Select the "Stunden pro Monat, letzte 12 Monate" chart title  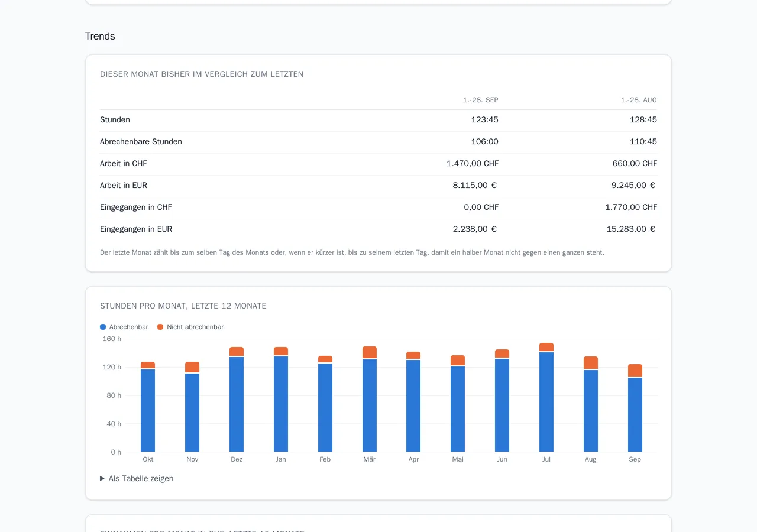click(183, 306)
